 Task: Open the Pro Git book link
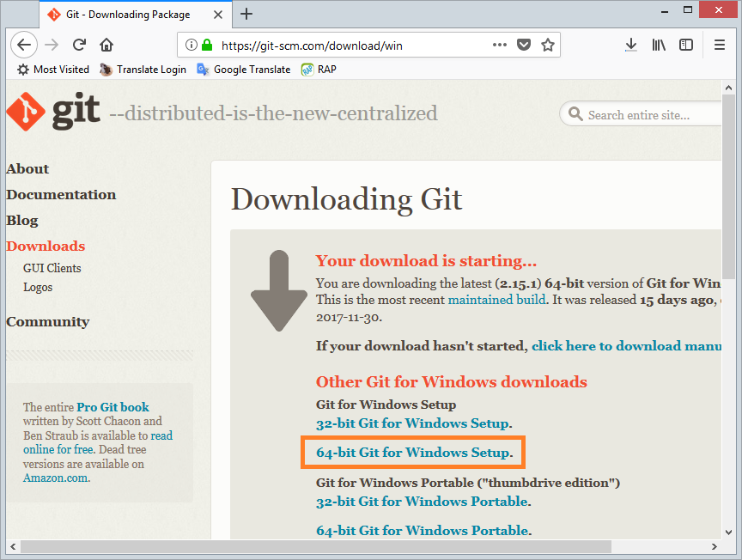(113, 407)
